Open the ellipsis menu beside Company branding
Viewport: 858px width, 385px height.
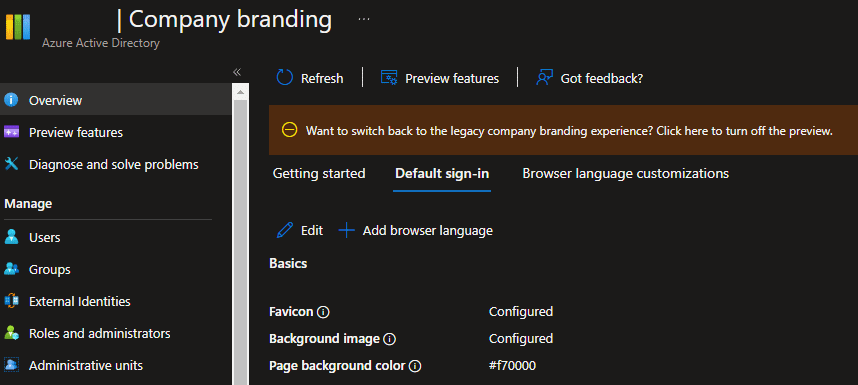coord(364,20)
